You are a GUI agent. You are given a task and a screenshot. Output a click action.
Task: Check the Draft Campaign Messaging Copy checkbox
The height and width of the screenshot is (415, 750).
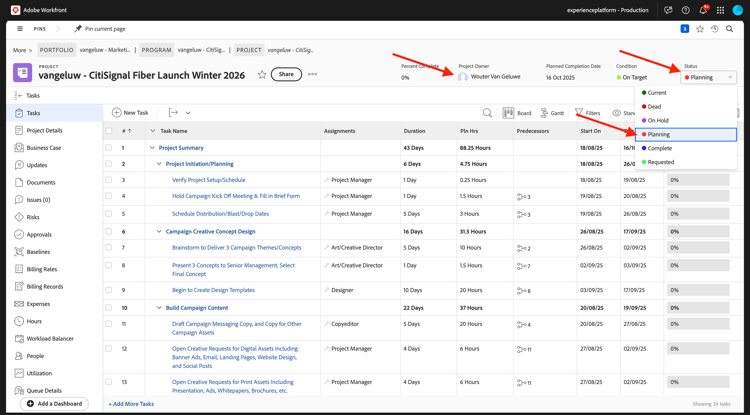(109, 324)
